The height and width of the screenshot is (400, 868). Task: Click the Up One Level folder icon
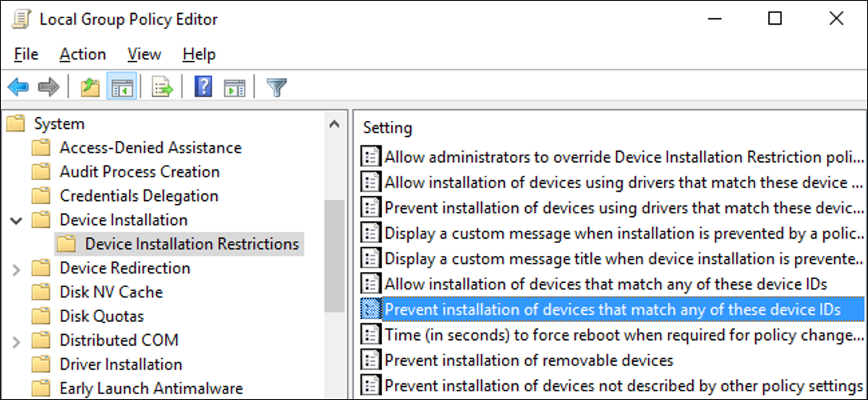tap(90, 88)
